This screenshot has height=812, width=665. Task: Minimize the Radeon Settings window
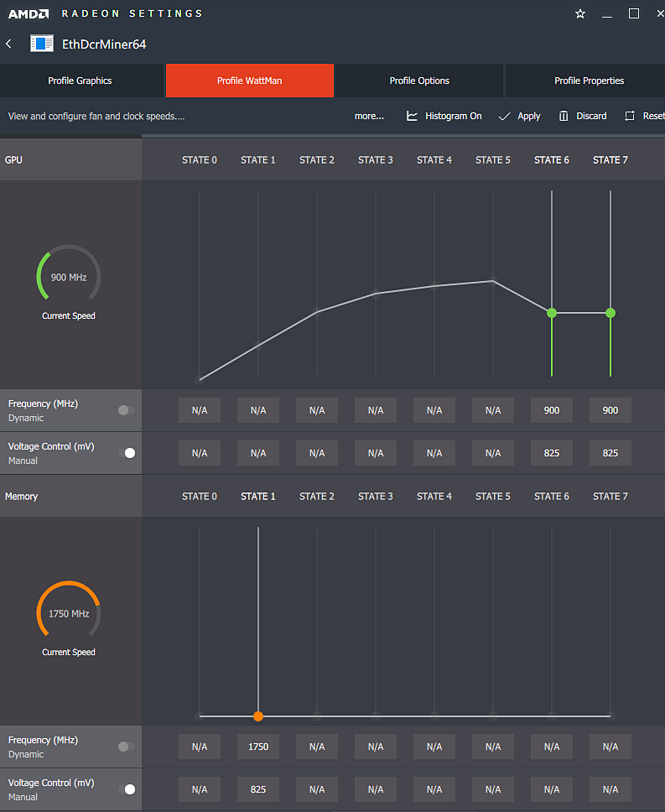click(607, 17)
